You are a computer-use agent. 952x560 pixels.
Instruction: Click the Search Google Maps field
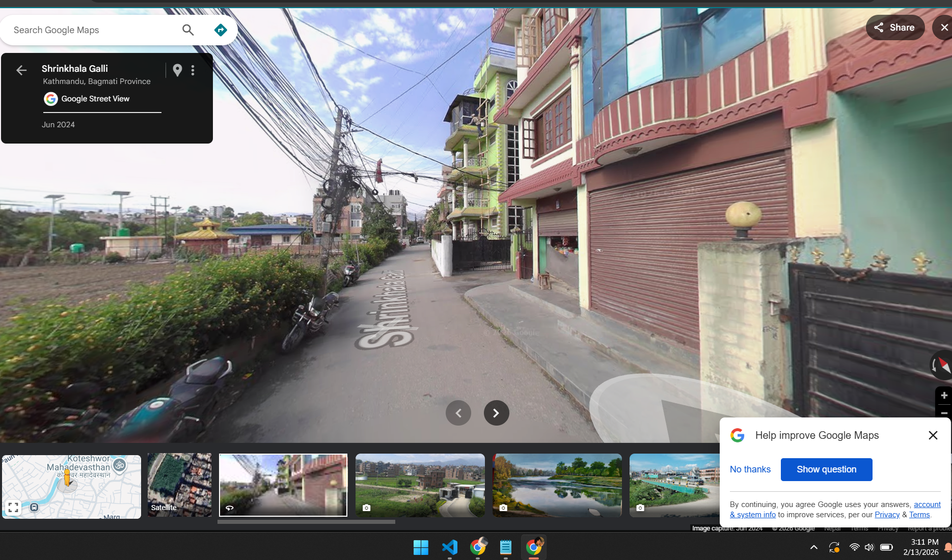coord(92,30)
